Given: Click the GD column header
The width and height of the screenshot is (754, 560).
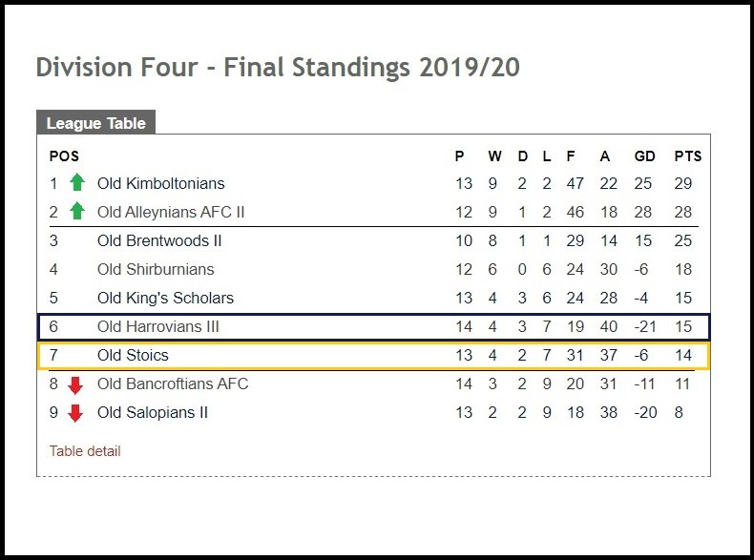Looking at the screenshot, I should tap(644, 156).
